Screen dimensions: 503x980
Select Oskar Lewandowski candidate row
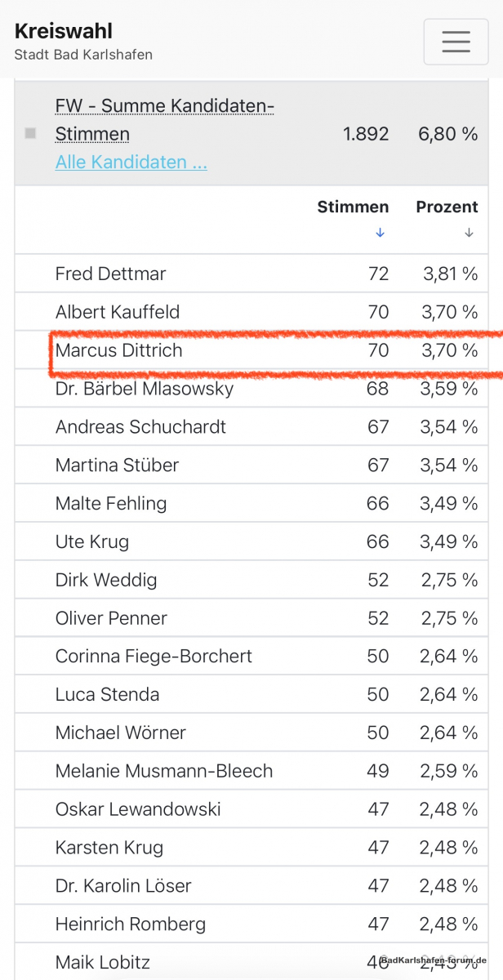[251, 809]
